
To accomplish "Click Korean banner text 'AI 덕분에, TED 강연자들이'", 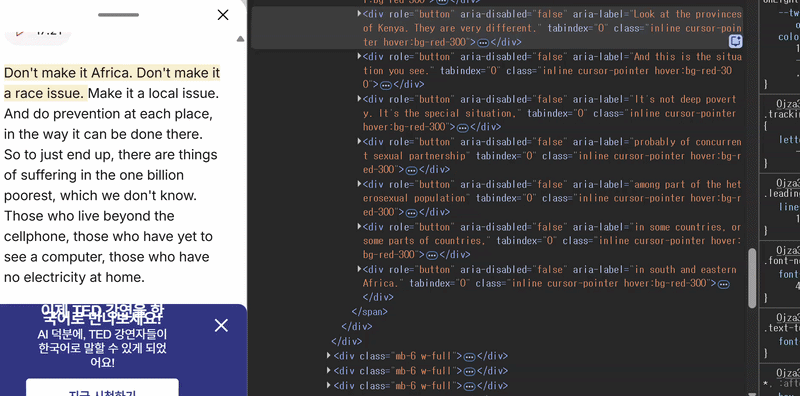I will (102, 335).
